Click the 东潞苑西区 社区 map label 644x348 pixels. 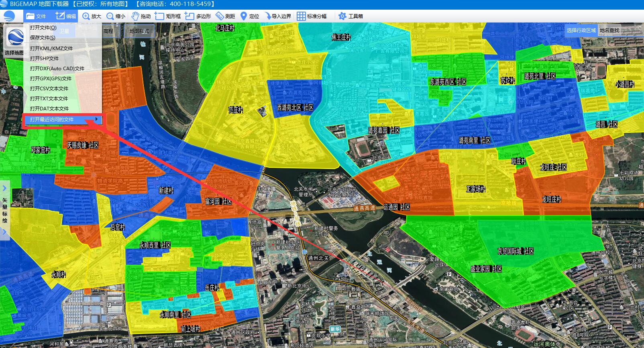point(448,82)
